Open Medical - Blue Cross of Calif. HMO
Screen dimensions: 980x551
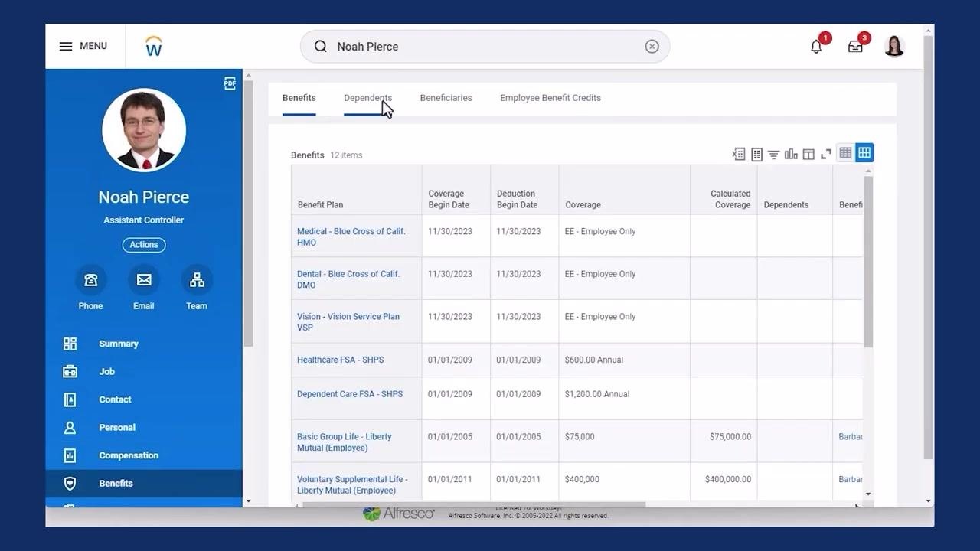point(351,236)
